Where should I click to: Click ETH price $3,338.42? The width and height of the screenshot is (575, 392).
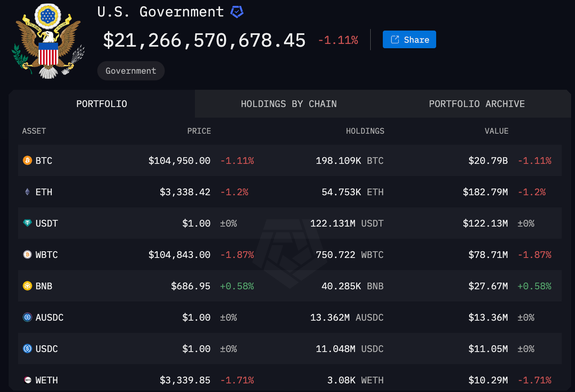[x=185, y=192]
